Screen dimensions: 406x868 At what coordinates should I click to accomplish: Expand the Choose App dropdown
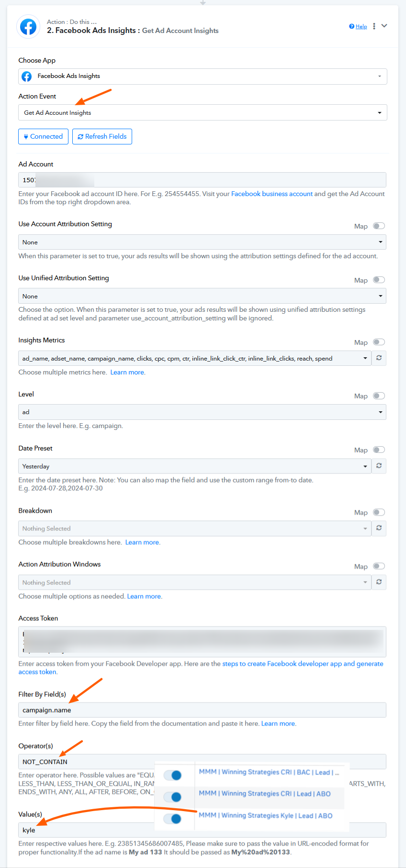(202, 76)
